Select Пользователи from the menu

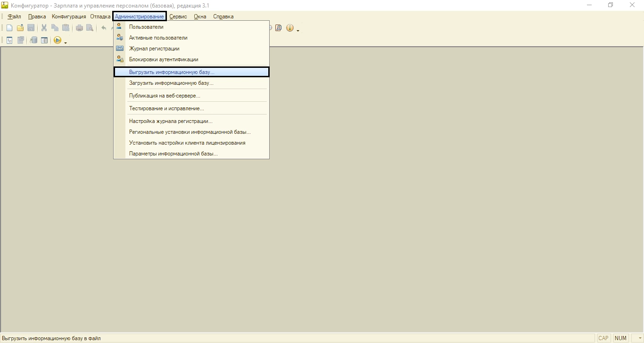[x=191, y=27]
